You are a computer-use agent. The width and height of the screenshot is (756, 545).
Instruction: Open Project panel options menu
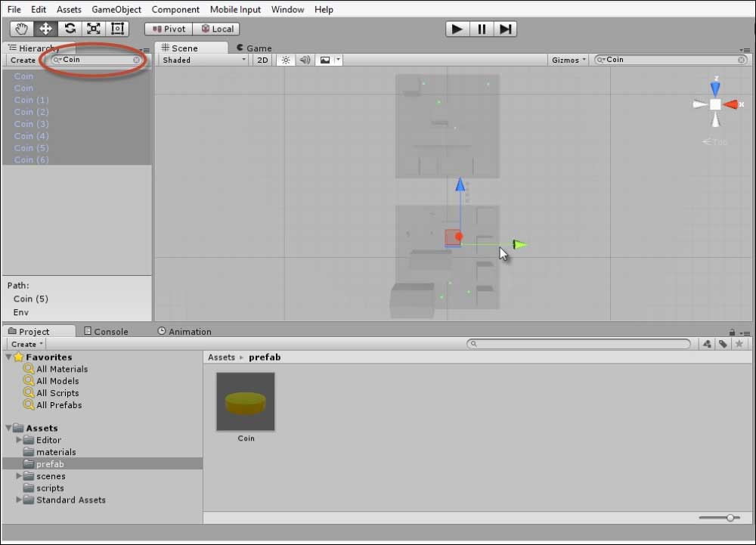tap(745, 333)
